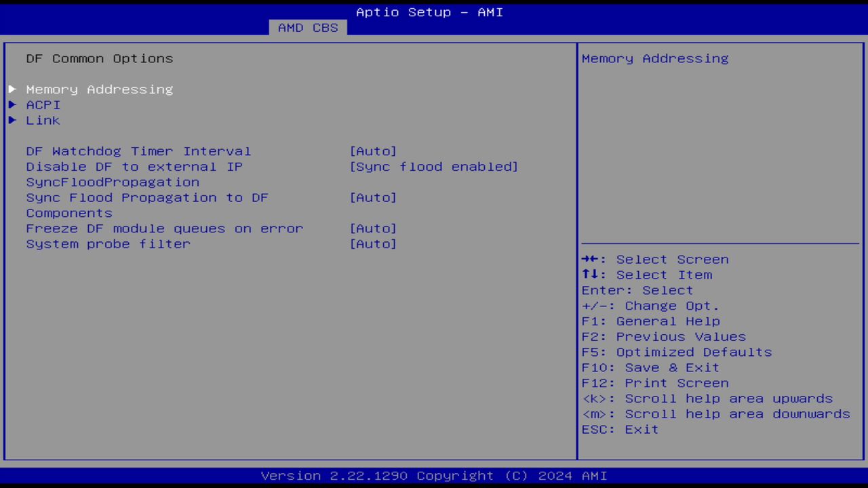868x488 pixels.
Task: Click the Aptio Setup - AMI title
Action: [430, 12]
